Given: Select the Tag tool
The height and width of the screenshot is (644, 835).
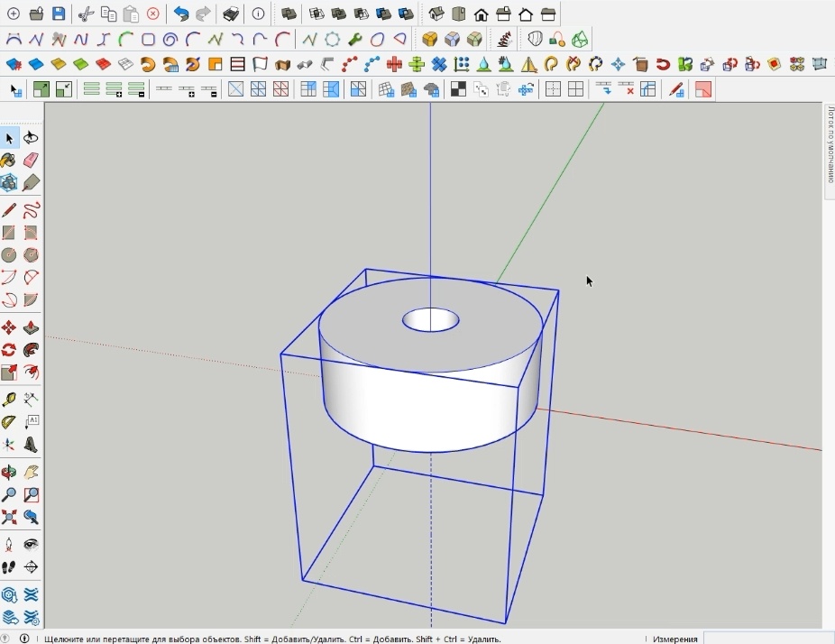Looking at the screenshot, I should tap(31, 183).
